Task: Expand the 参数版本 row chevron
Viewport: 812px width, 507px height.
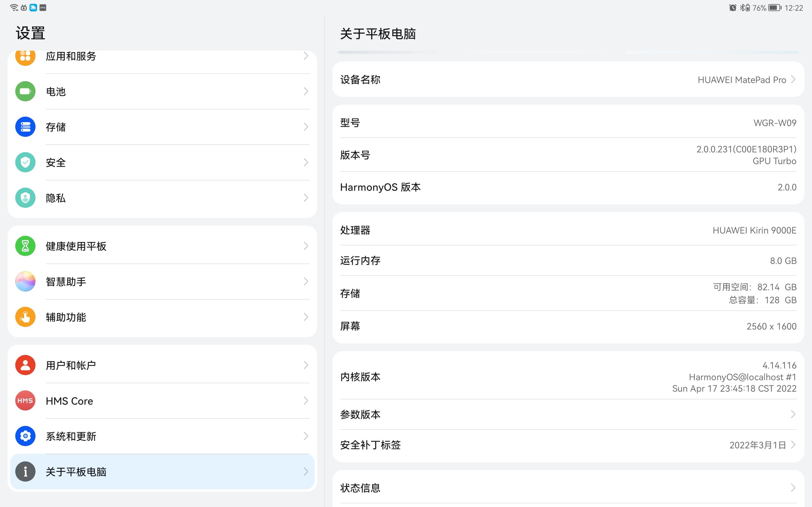Action: (x=793, y=414)
